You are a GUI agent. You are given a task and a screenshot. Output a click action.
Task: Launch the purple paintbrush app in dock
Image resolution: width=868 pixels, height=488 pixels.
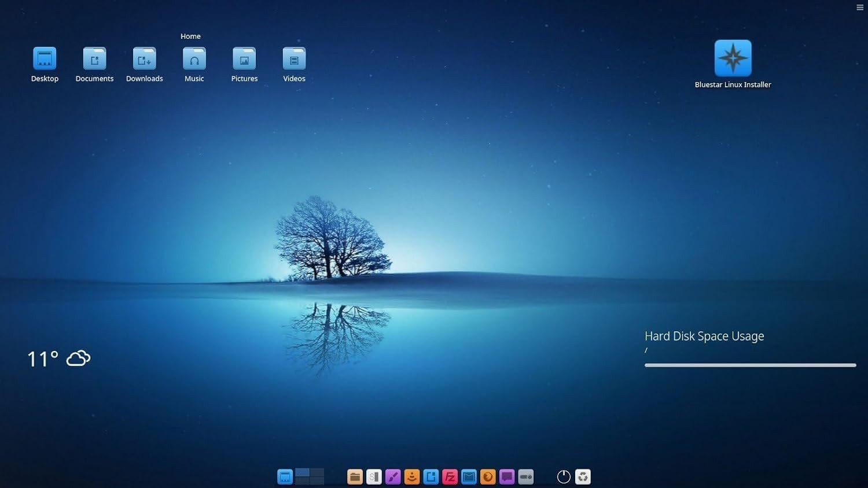point(393,476)
